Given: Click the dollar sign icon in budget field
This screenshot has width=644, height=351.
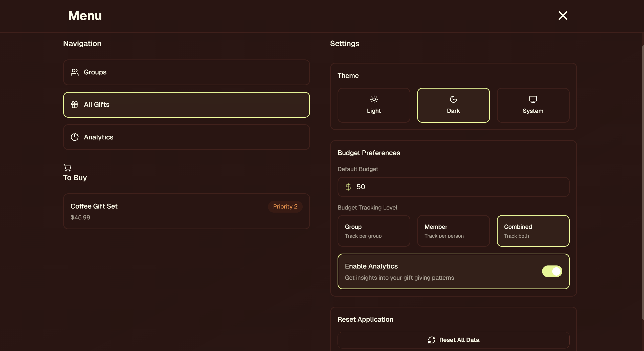Looking at the screenshot, I should tap(348, 187).
